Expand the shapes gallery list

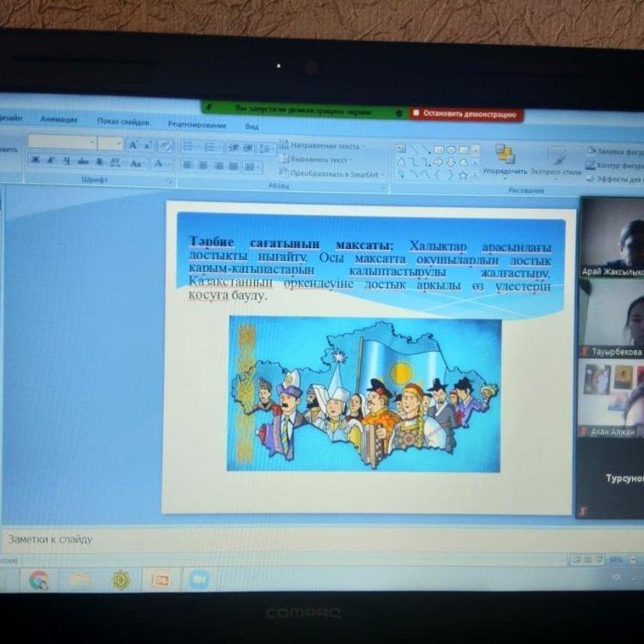pyautogui.click(x=475, y=177)
